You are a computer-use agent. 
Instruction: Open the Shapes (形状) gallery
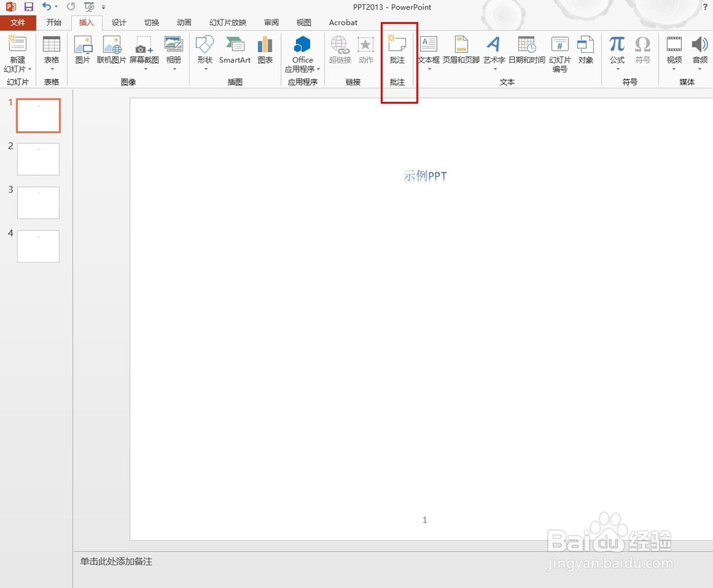205,44
